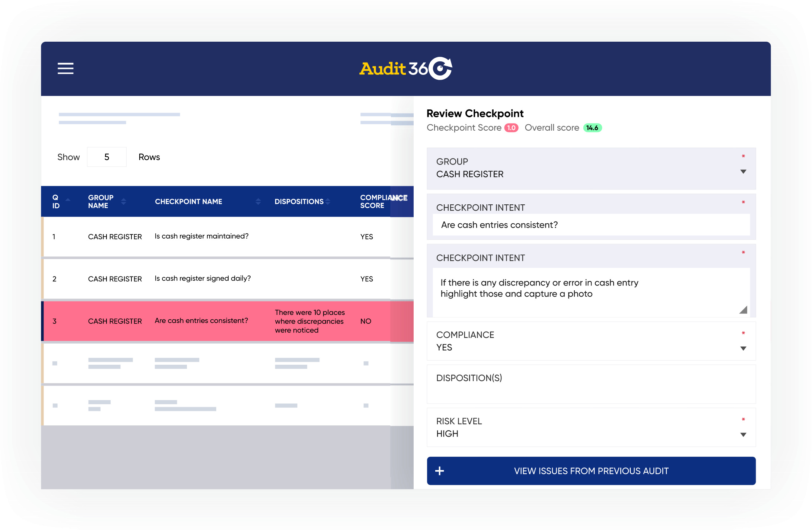This screenshot has width=812, height=530.
Task: Click VIEW ISSUES FROM PREVIOUS AUDIT button
Action: tap(592, 470)
